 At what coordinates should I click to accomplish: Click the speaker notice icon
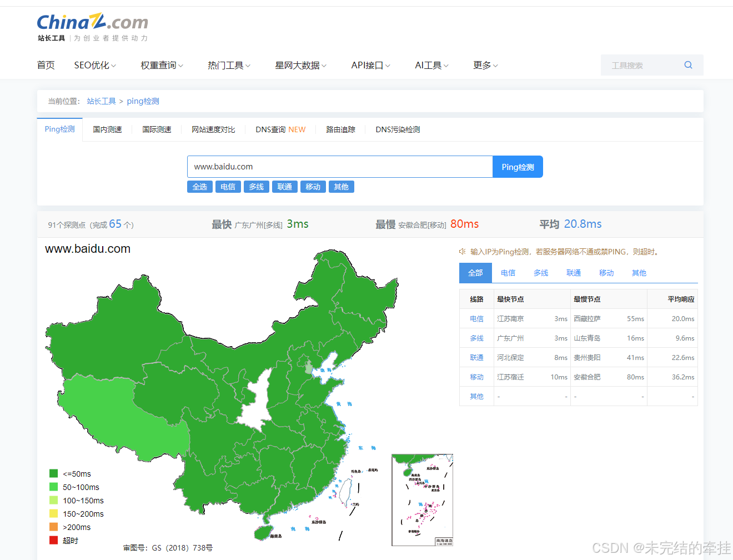[x=462, y=252]
